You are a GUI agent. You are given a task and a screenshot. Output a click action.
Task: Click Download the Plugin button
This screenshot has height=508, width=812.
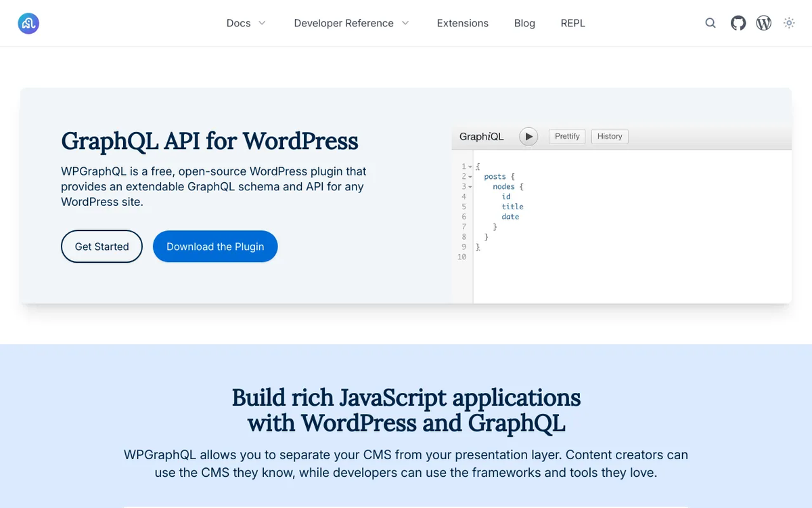click(215, 247)
